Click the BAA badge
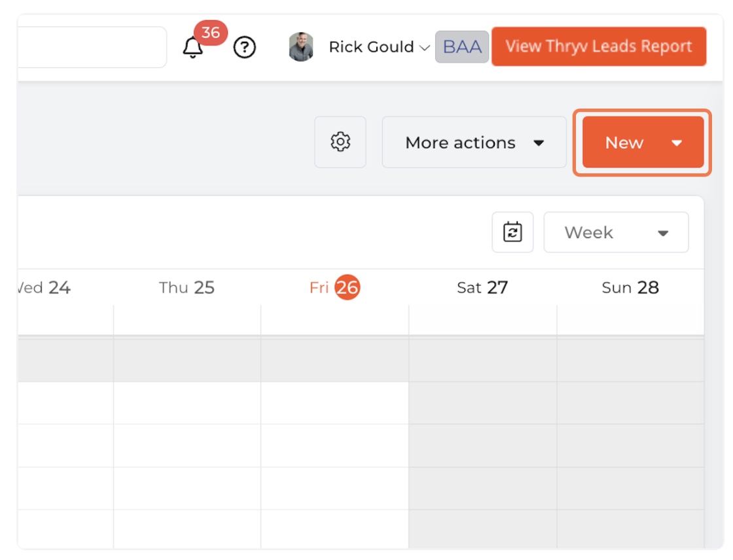This screenshot has height=560, width=733. pos(462,46)
